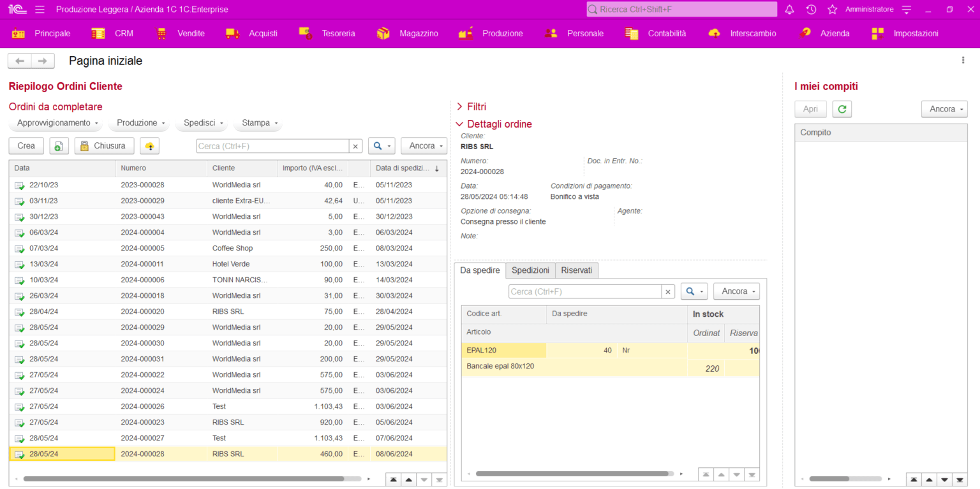Open Principale section
Viewport: 980px width, 489px height.
pos(41,33)
